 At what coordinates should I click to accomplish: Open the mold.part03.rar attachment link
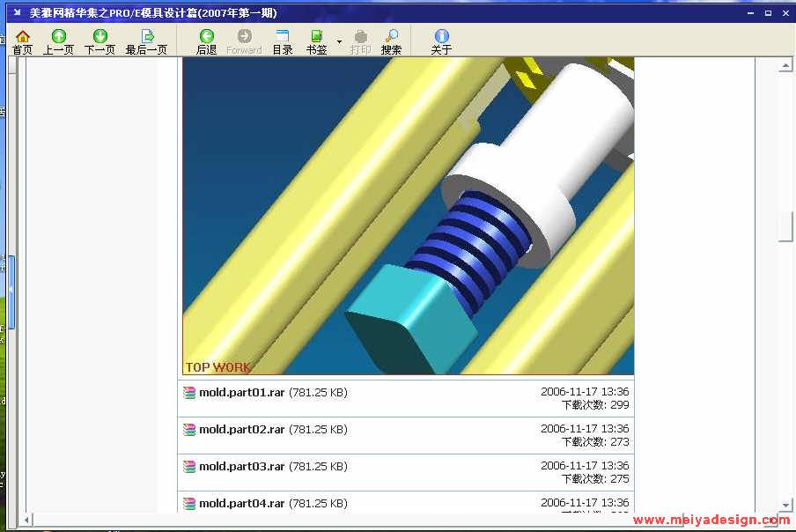241,467
